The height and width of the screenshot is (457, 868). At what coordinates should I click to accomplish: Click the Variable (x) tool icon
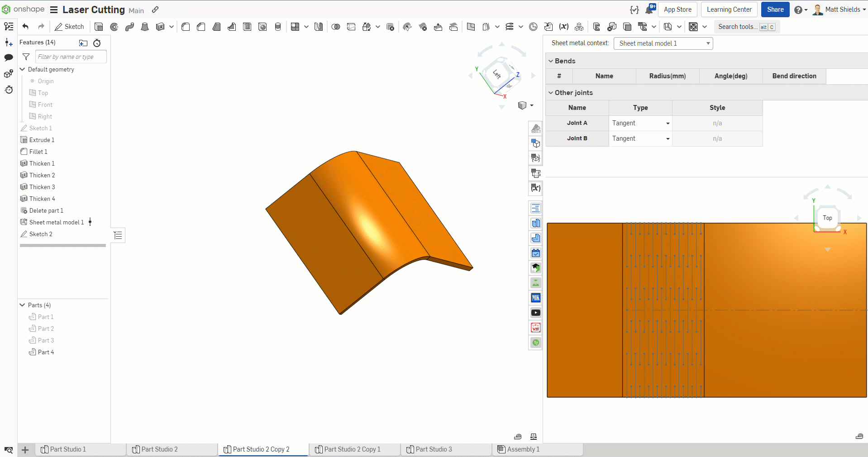(x=563, y=27)
